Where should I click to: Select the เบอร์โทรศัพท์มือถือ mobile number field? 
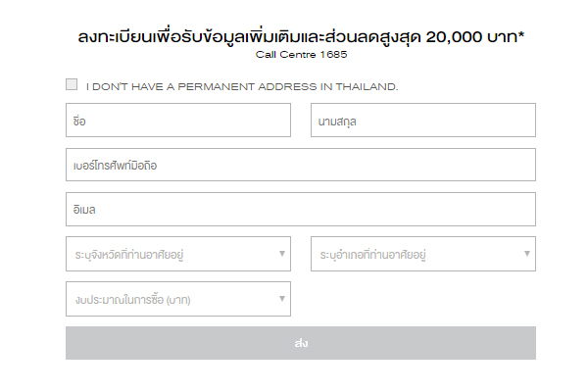click(300, 165)
